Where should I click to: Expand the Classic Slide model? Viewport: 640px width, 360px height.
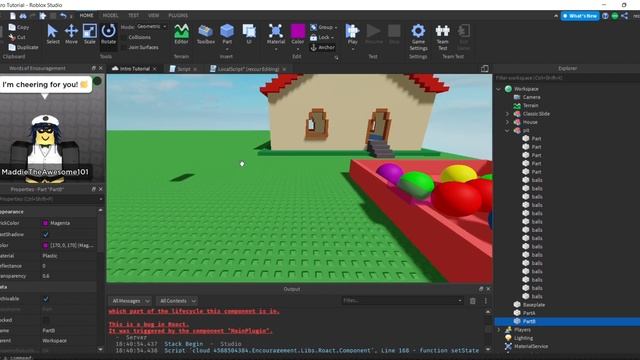click(507, 114)
